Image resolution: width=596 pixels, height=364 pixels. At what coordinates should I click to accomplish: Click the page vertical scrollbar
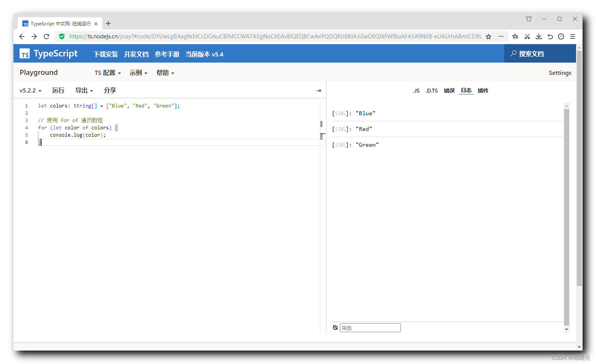point(579,168)
